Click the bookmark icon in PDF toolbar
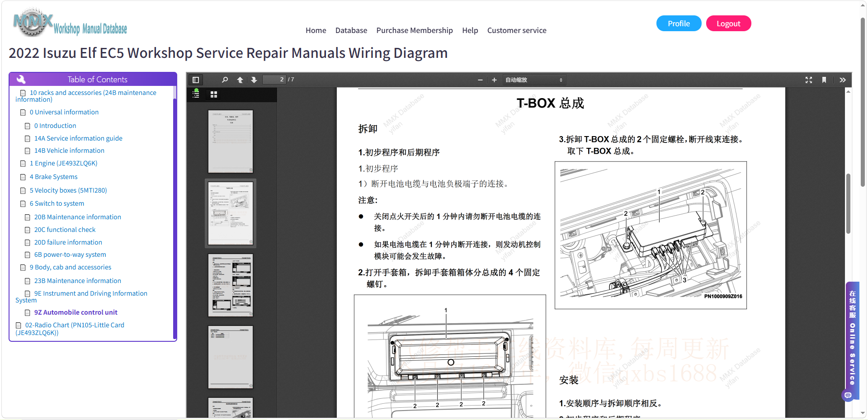The height and width of the screenshot is (420, 868). coord(824,80)
